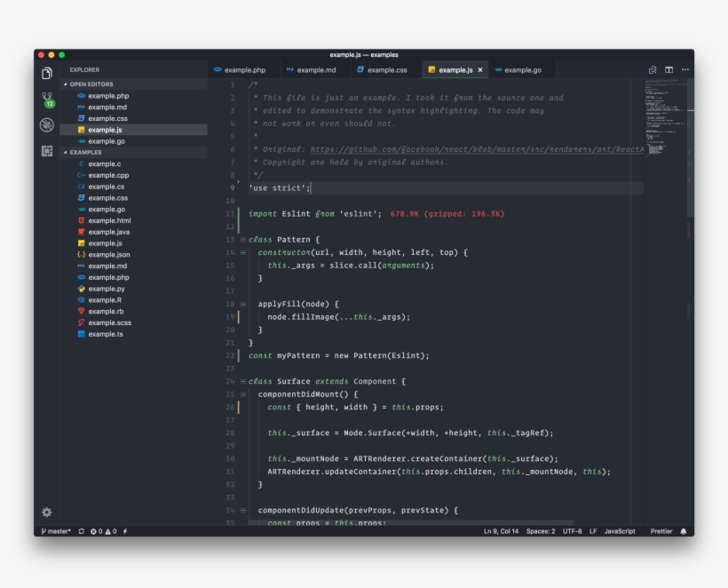Select the Debug icon in activity bar
Image resolution: width=728 pixels, height=588 pixels.
click(47, 124)
